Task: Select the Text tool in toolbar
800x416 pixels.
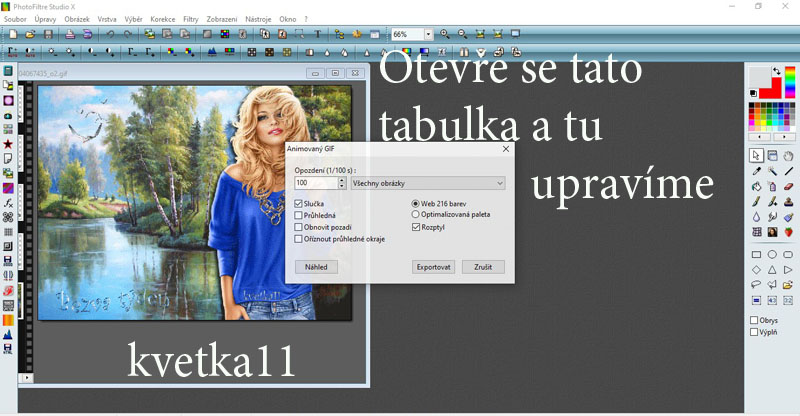Action: pos(317,34)
